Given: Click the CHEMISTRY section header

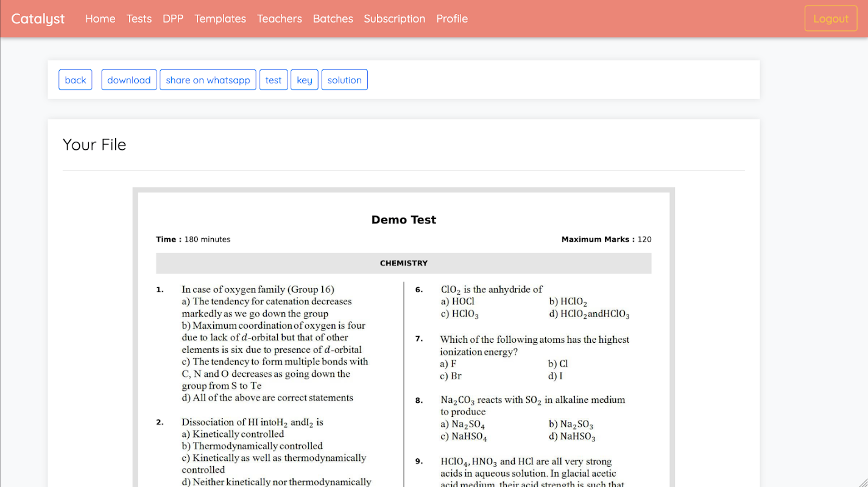Looking at the screenshot, I should (x=404, y=264).
